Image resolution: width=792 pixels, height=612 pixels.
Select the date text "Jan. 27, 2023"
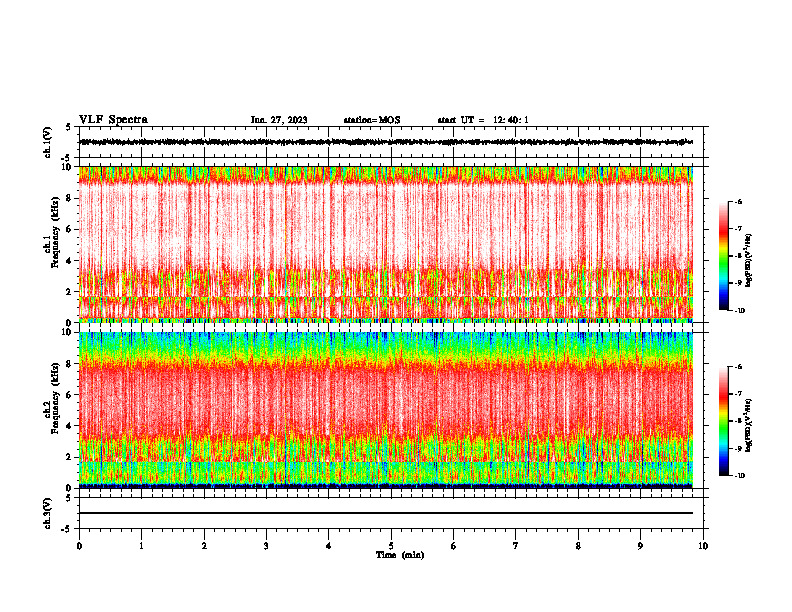[279, 120]
